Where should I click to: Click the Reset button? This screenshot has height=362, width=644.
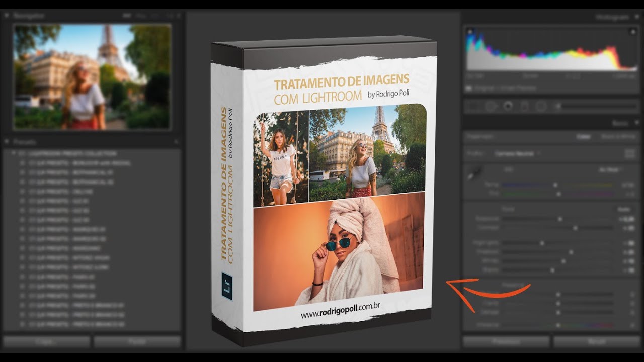pyautogui.click(x=597, y=342)
